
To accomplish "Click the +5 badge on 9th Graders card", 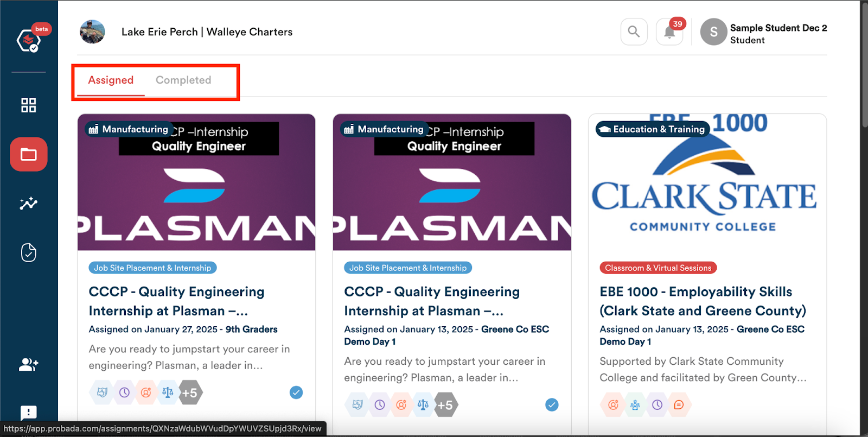I will [x=190, y=392].
